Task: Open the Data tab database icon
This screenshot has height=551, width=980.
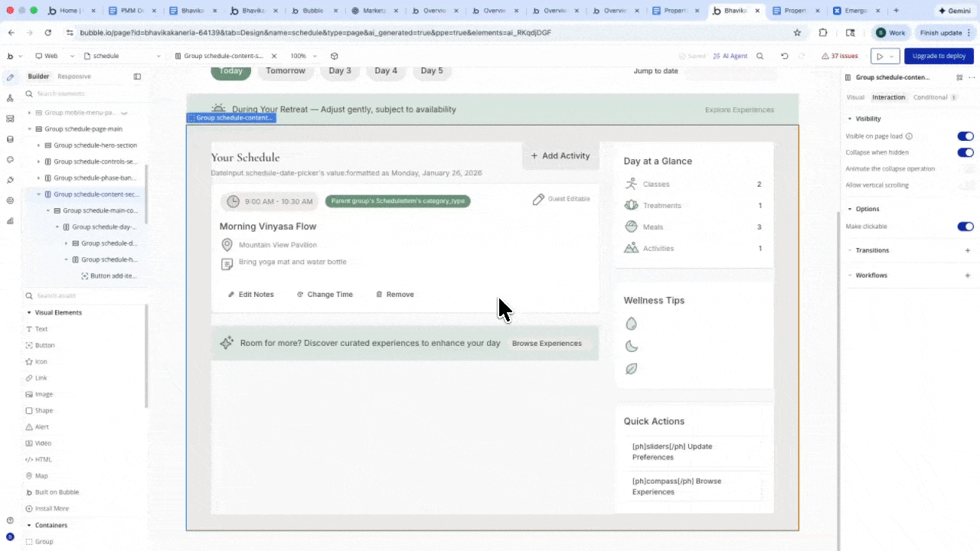Action: pyautogui.click(x=10, y=139)
